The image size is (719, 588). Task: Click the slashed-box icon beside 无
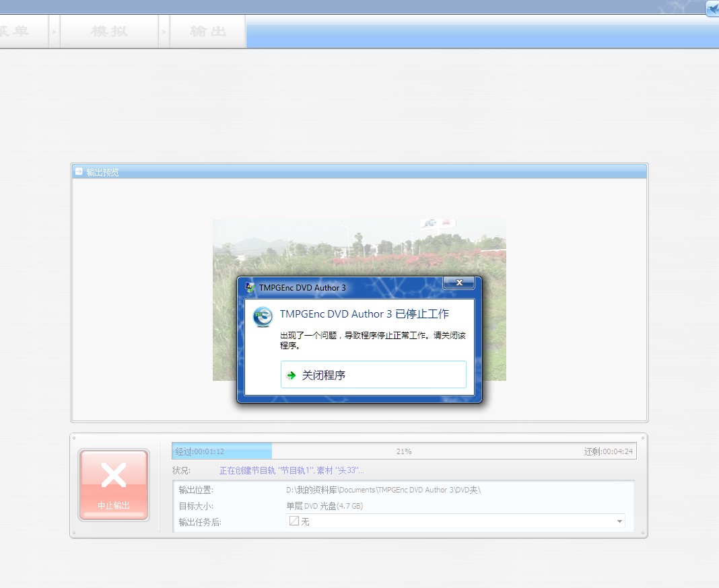tap(294, 521)
